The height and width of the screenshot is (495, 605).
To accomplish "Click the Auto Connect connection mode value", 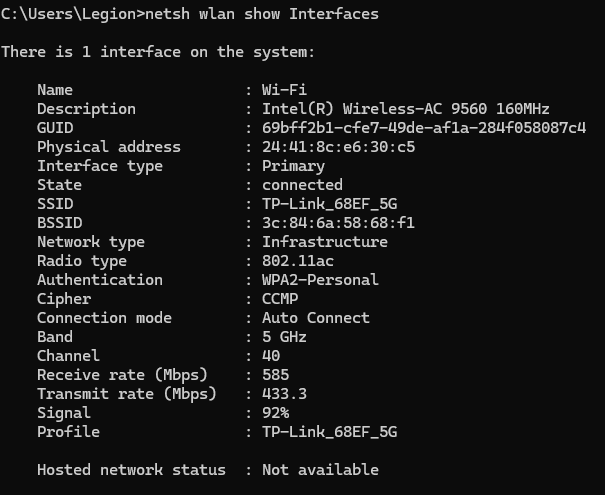I will (316, 318).
